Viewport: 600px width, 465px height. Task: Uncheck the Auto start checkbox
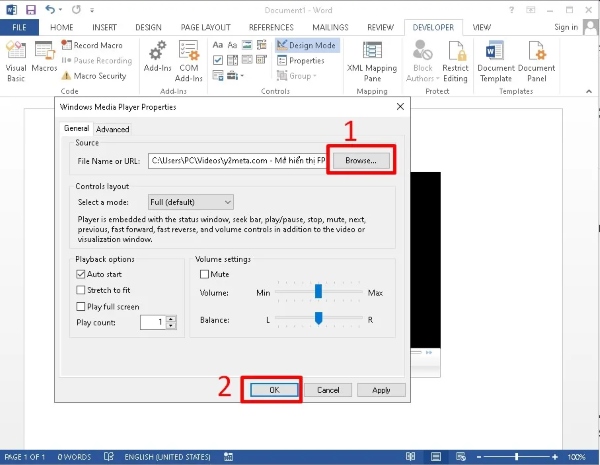[x=81, y=274]
